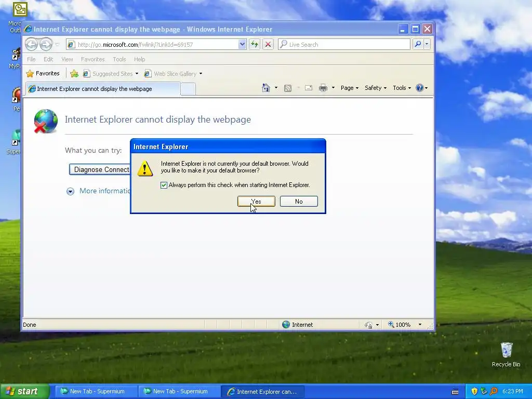Screen dimensions: 532x399
Task: Open the File menu
Action: pos(31,59)
